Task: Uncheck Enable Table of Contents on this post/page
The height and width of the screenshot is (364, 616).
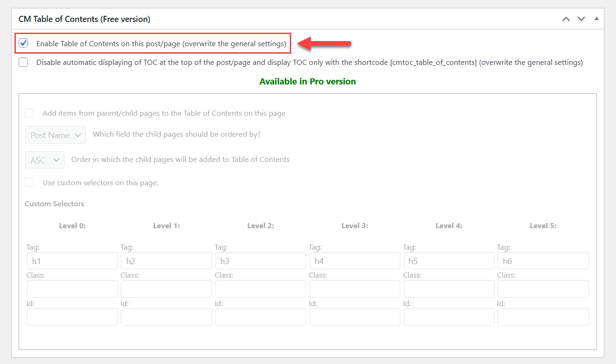Action: tap(23, 43)
